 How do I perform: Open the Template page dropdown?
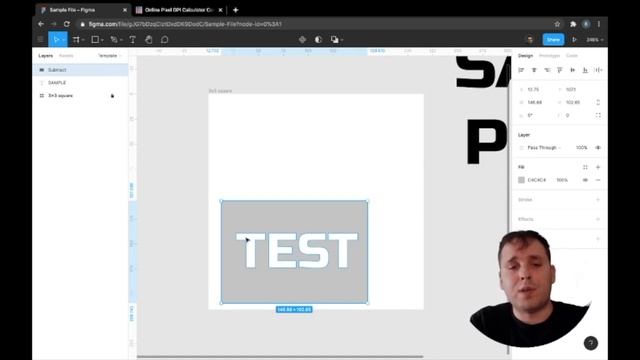pyautogui.click(x=109, y=56)
